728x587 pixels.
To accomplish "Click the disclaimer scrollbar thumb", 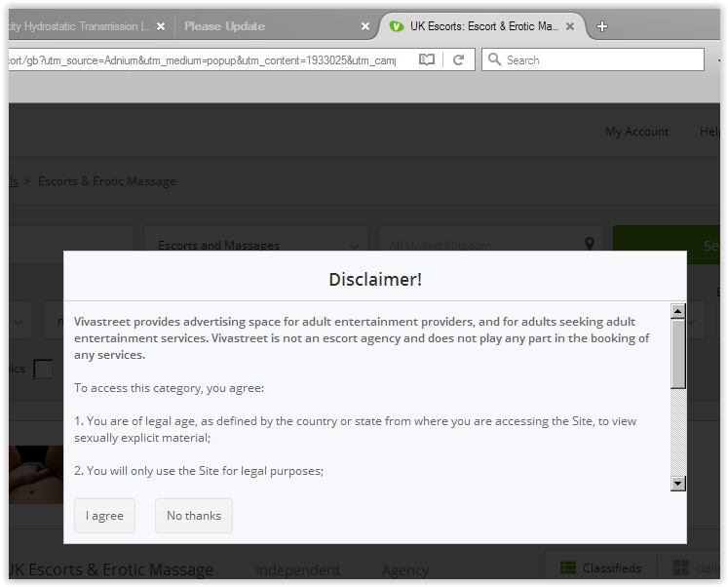I will (678, 353).
